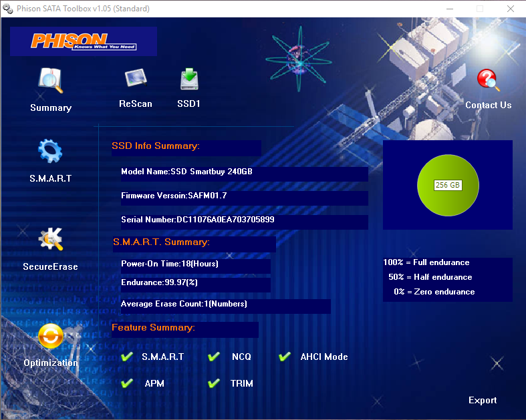Click the app icon in title bar
This screenshot has width=526, height=420.
click(7, 9)
